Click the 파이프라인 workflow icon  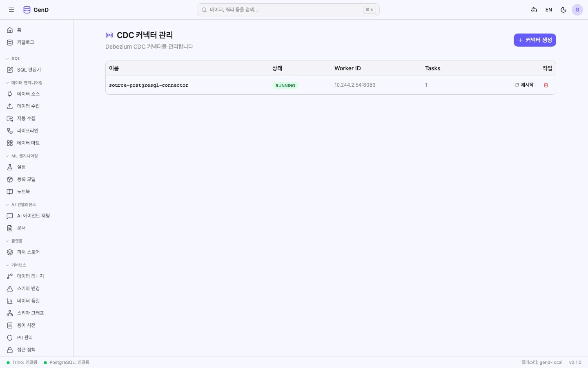click(10, 131)
